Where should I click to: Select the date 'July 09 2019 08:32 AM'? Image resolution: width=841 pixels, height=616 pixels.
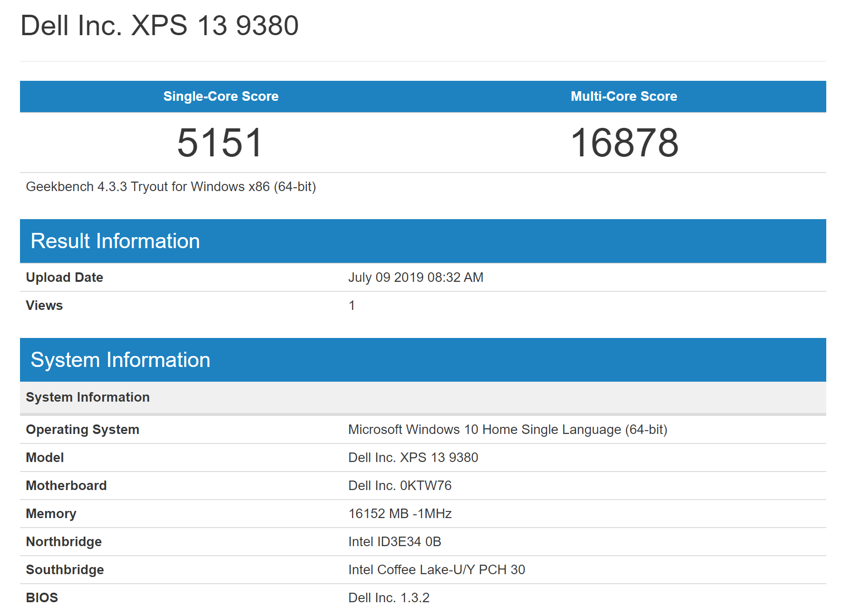416,278
